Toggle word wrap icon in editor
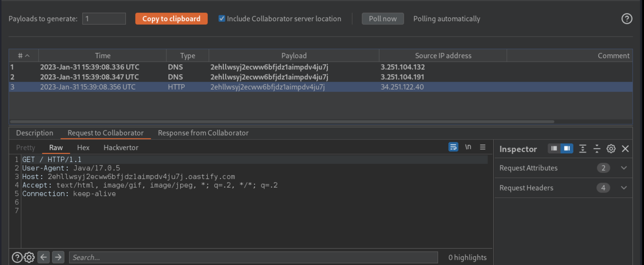Viewport: 644px width, 265px height. pyautogui.click(x=453, y=147)
